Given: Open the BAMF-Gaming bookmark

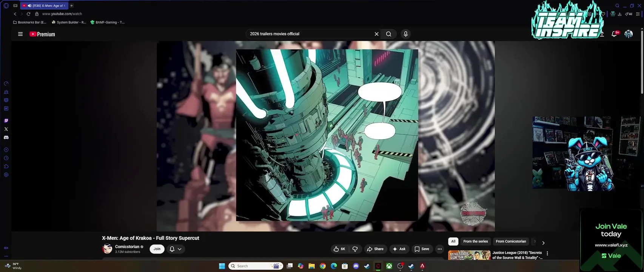Looking at the screenshot, I should [108, 22].
